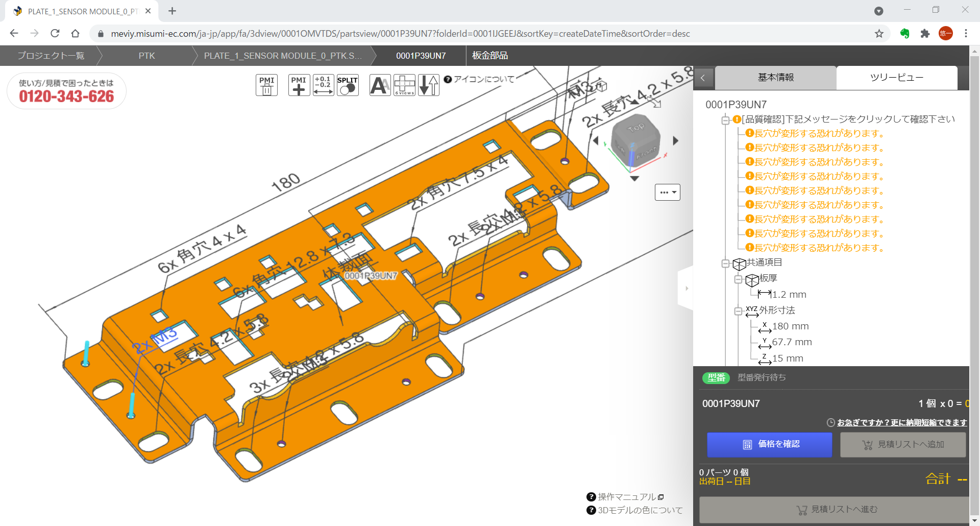The width and height of the screenshot is (980, 526).
Task: Click the 共通項目 cube icon
Action: (740, 264)
